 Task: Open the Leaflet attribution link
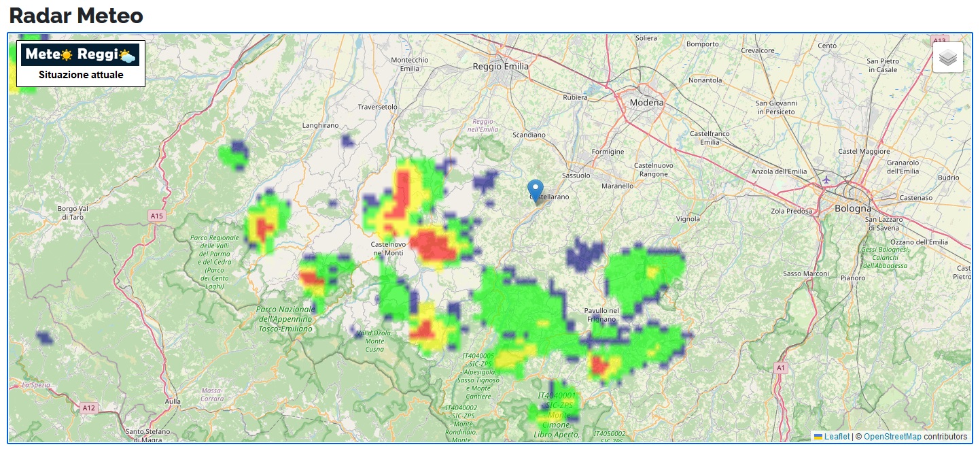point(837,437)
